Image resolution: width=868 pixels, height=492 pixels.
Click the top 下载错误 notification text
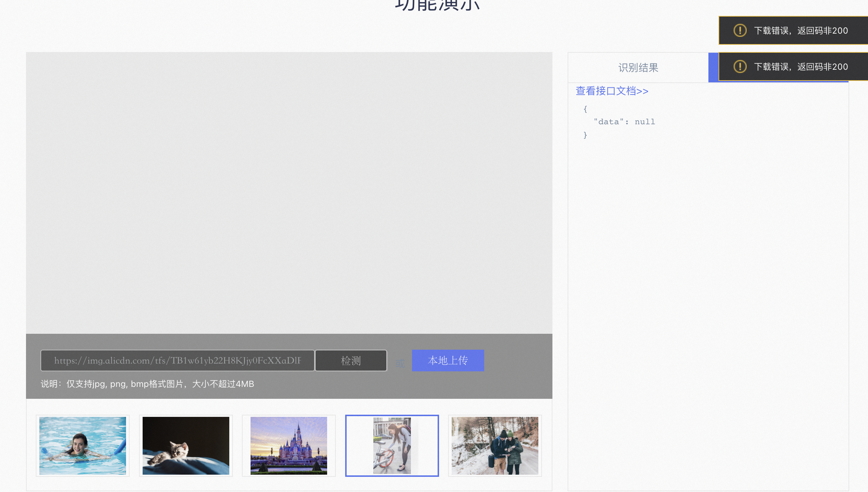[x=801, y=31]
